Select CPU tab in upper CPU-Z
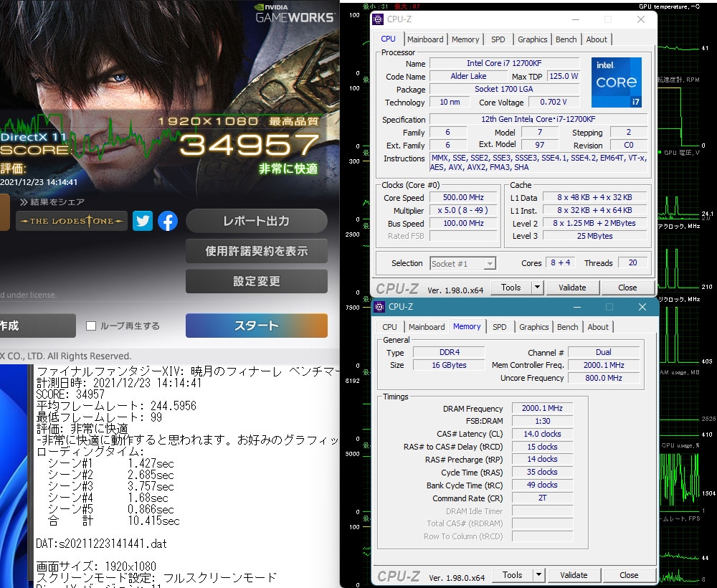This screenshot has height=588, width=717. coord(388,39)
